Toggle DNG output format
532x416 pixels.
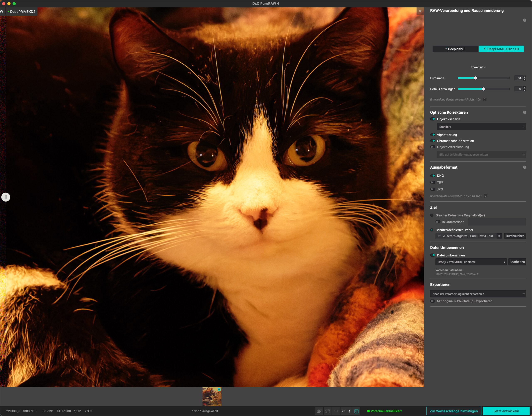(x=433, y=176)
